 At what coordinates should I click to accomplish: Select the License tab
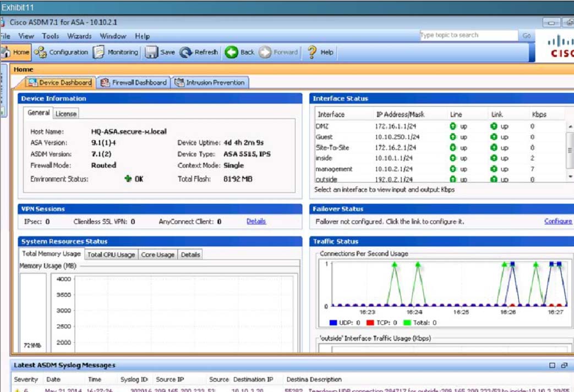click(66, 114)
